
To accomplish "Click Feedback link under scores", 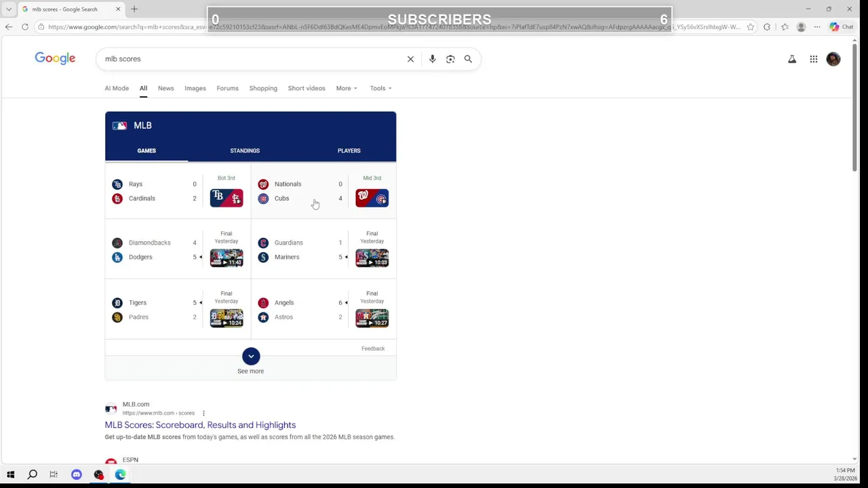I will coord(373,348).
